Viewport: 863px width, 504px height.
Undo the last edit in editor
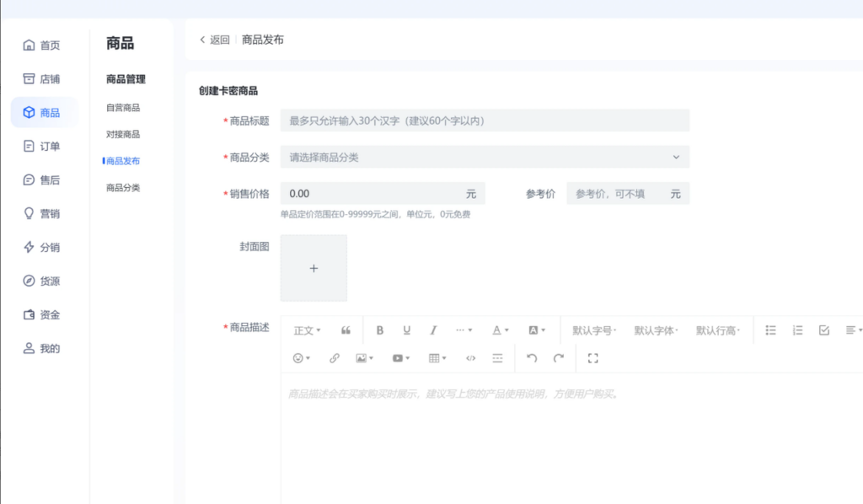pos(532,358)
